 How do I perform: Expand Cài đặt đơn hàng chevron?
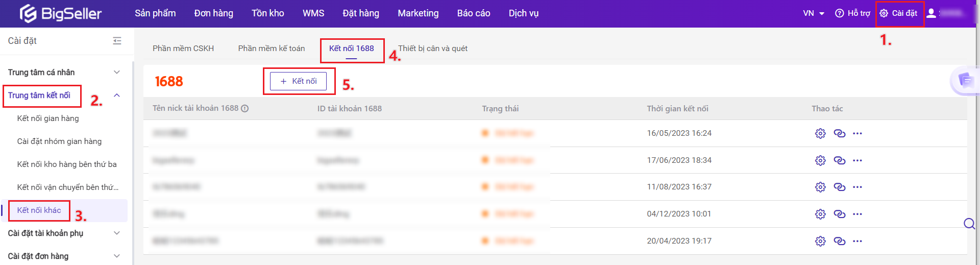pyautogui.click(x=117, y=256)
